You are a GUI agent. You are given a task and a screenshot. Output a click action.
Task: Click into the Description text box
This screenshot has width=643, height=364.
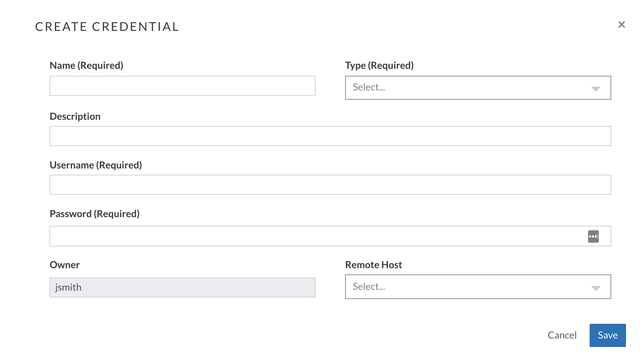[330, 136]
